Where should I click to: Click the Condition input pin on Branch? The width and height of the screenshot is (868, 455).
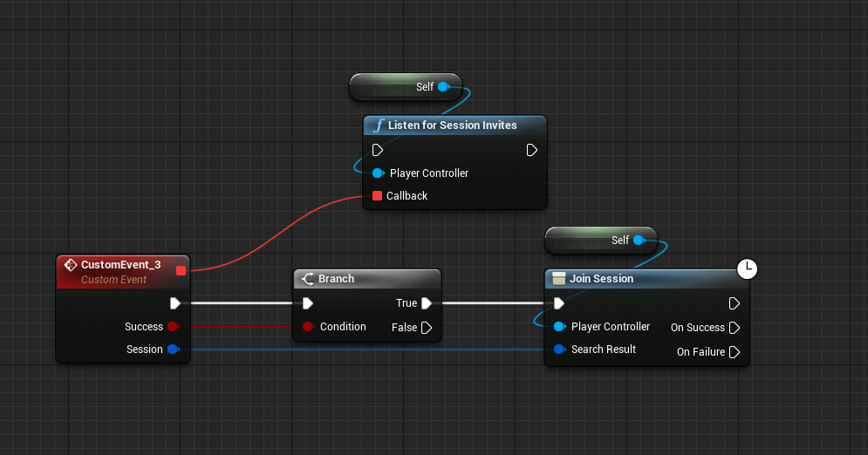308,327
